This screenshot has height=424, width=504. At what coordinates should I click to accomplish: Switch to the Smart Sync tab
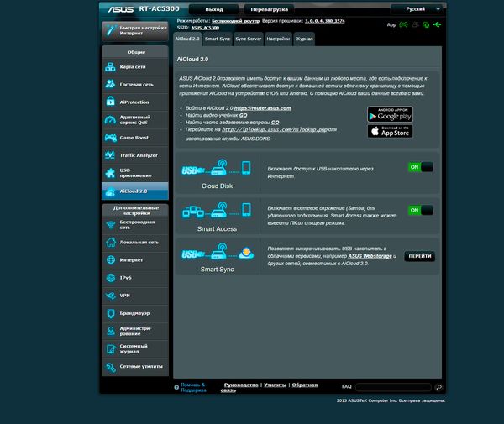tap(218, 39)
